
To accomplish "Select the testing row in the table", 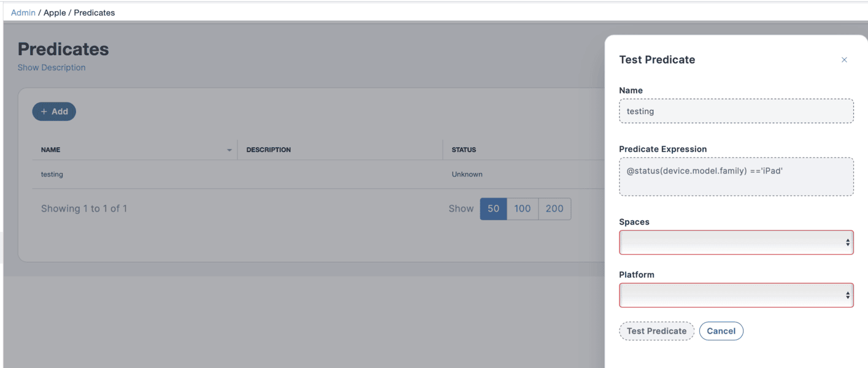I will [52, 174].
